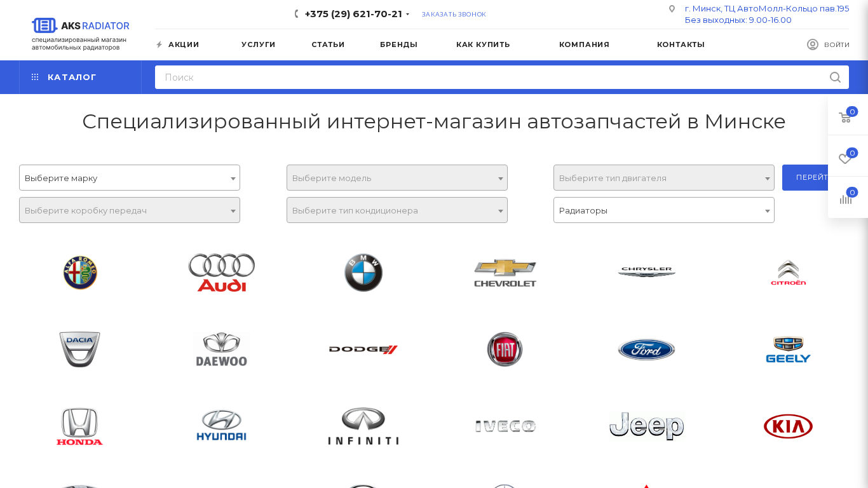Expand the phone number dropdown arrow
This screenshot has width=868, height=488.
(407, 15)
